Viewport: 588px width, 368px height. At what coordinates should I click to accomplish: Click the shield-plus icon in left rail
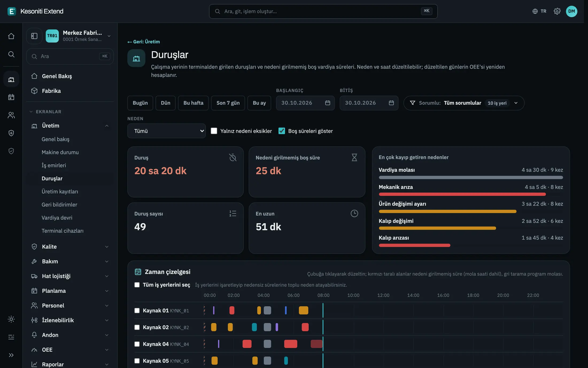click(x=11, y=133)
